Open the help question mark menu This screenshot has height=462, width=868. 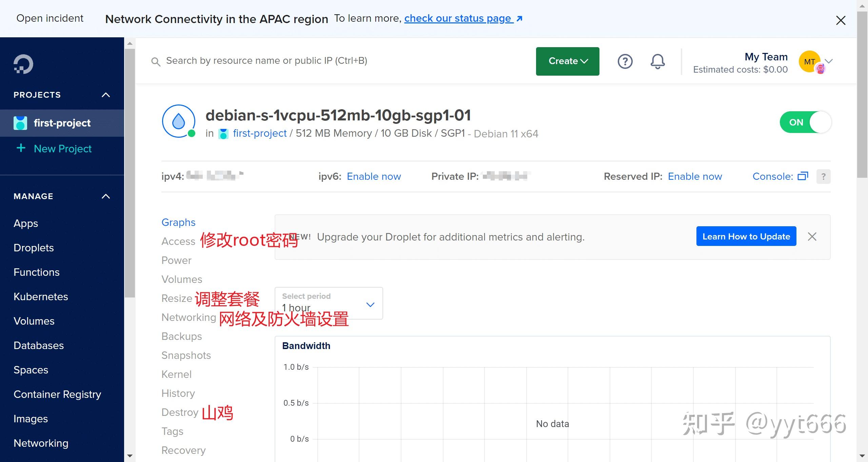click(625, 61)
